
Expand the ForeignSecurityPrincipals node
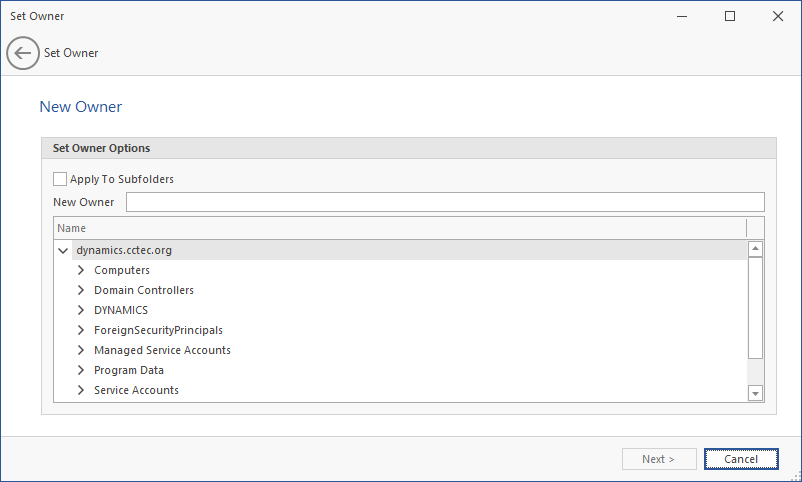pos(82,330)
